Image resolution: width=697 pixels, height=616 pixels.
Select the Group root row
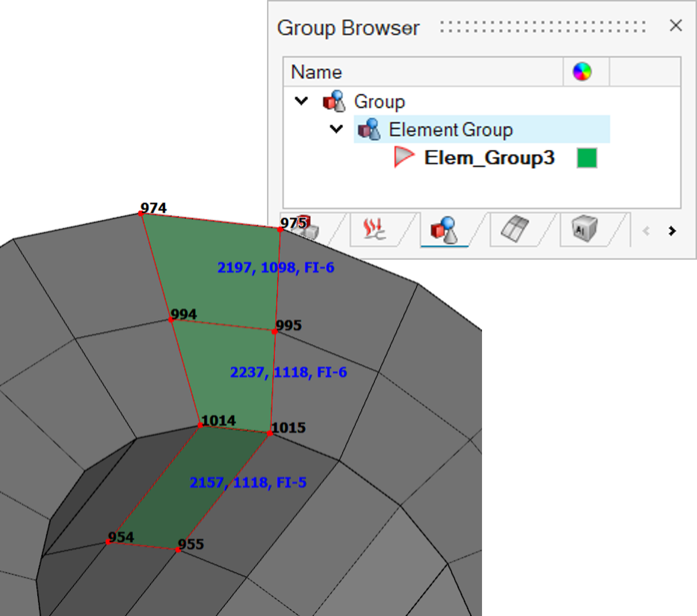(379, 102)
